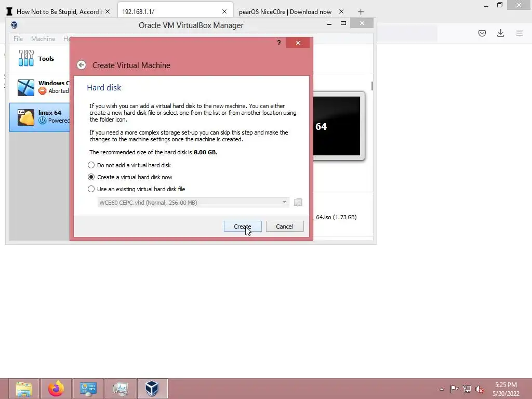Screen dimensions: 532x399
Task: Click the Pocket save icon in Firefox
Action: tap(482, 33)
